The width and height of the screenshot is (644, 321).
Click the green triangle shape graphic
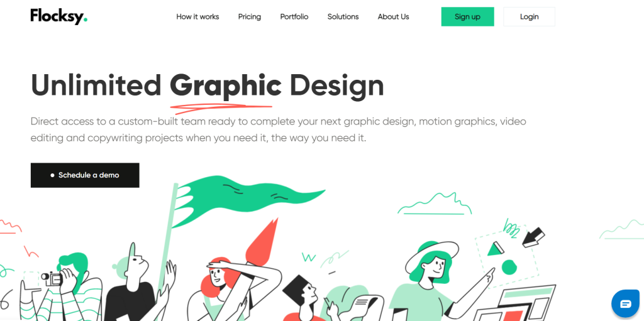point(496,249)
